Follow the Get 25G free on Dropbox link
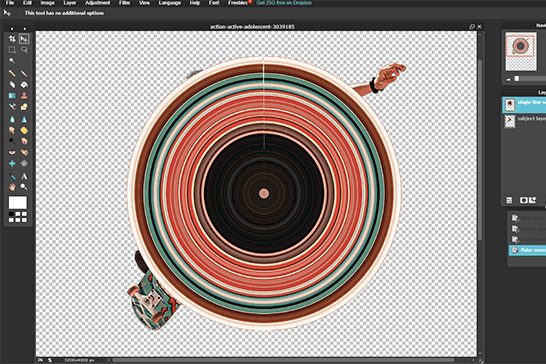Screen dimensions: 546x364 coord(284,3)
